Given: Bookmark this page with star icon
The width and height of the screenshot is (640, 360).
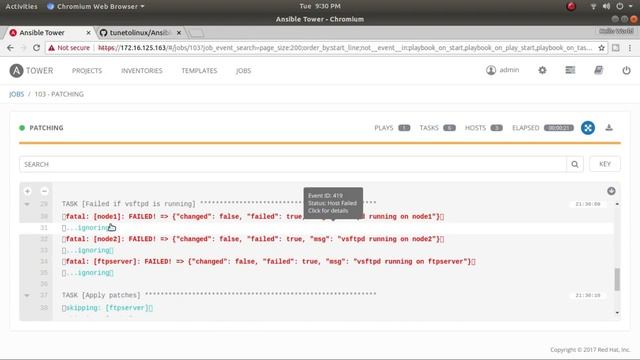Looking at the screenshot, I should pyautogui.click(x=601, y=48).
